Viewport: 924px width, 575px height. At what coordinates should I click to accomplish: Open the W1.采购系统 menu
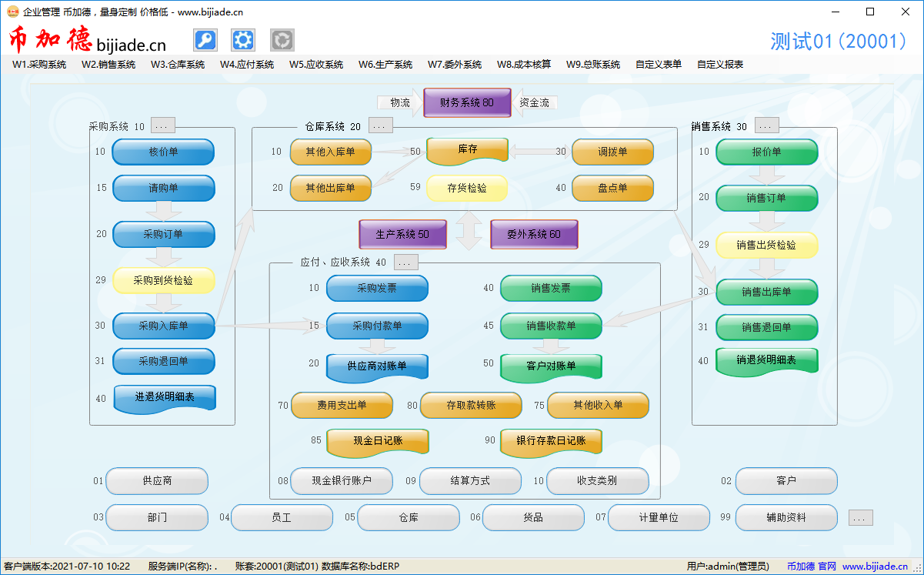39,65
